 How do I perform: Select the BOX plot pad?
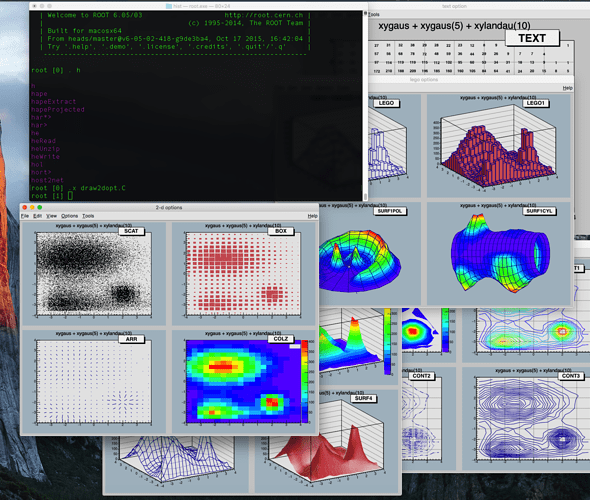[243, 274]
